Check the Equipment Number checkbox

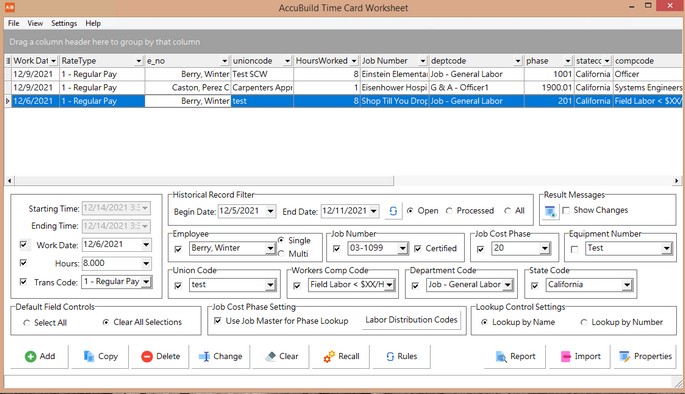coord(574,249)
